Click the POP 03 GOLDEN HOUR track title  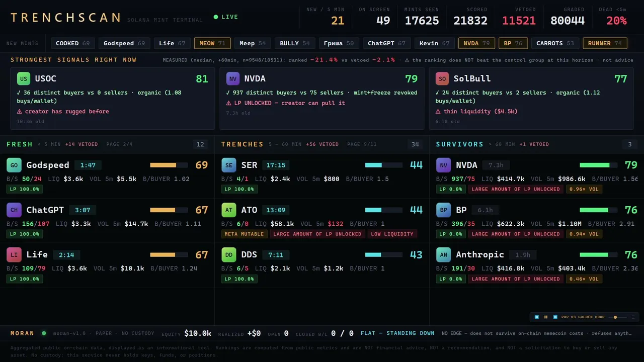pos(583,317)
